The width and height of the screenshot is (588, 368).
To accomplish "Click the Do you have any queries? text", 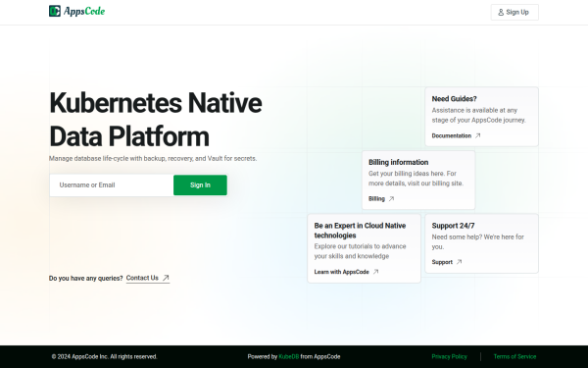I will [x=86, y=279].
